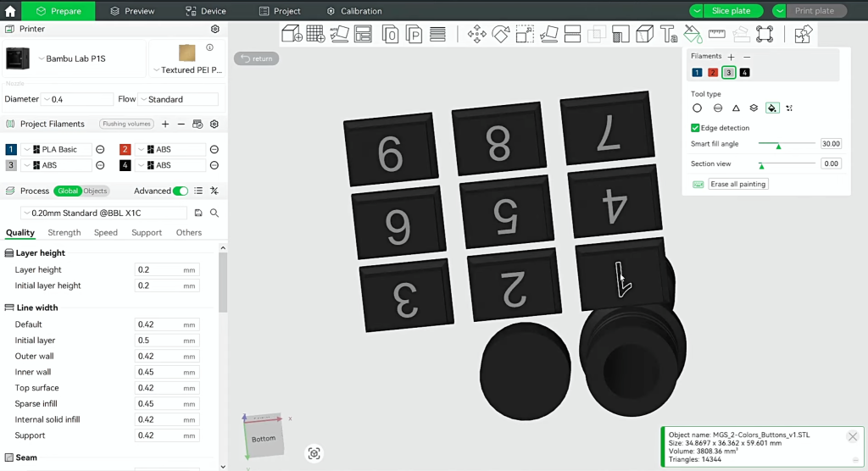Image resolution: width=868 pixels, height=471 pixels.
Task: Auto orient the selected object
Action: coord(339,35)
